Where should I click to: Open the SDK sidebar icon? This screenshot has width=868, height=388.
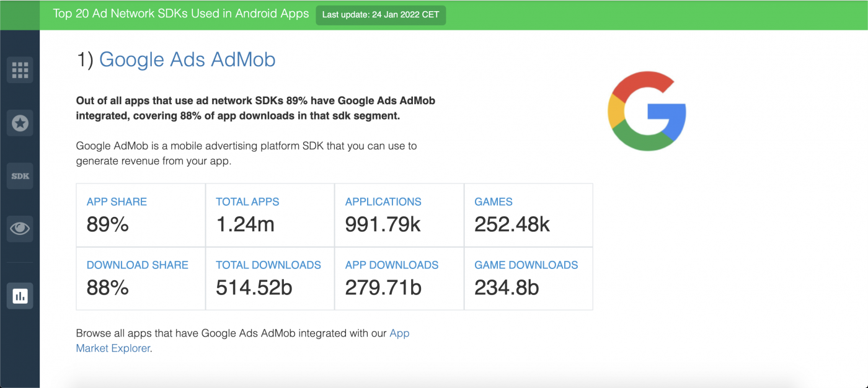[20, 176]
